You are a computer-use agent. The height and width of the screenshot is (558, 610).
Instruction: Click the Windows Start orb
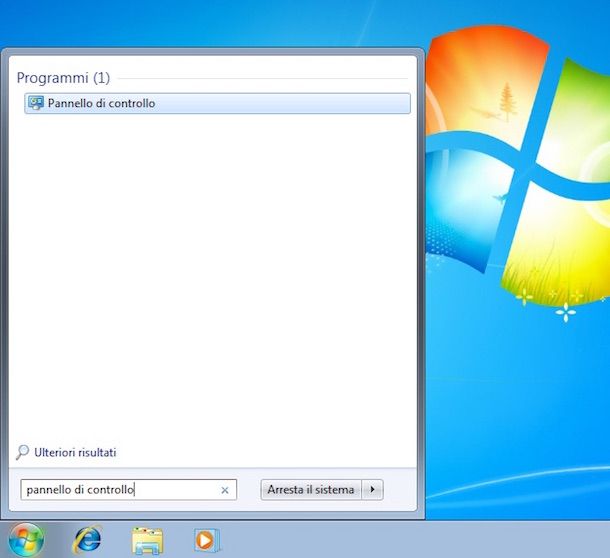click(26, 540)
